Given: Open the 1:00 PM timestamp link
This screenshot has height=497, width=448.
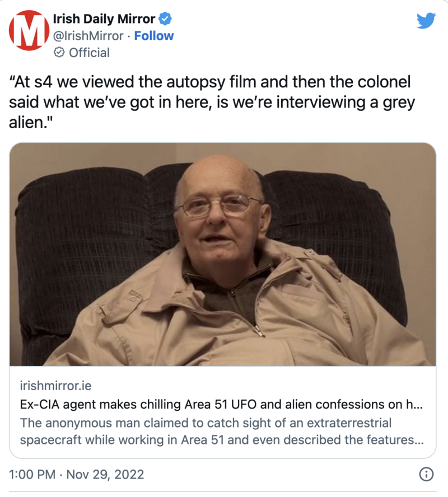Looking at the screenshot, I should pos(32,475).
